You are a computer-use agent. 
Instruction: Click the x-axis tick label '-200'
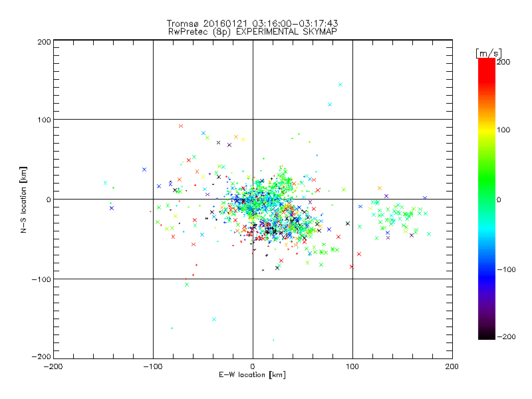click(x=53, y=366)
